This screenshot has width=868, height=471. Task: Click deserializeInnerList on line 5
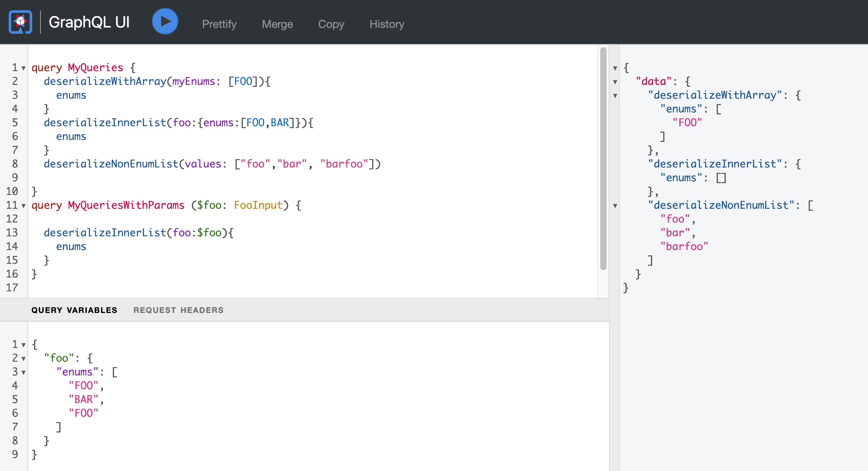(105, 123)
